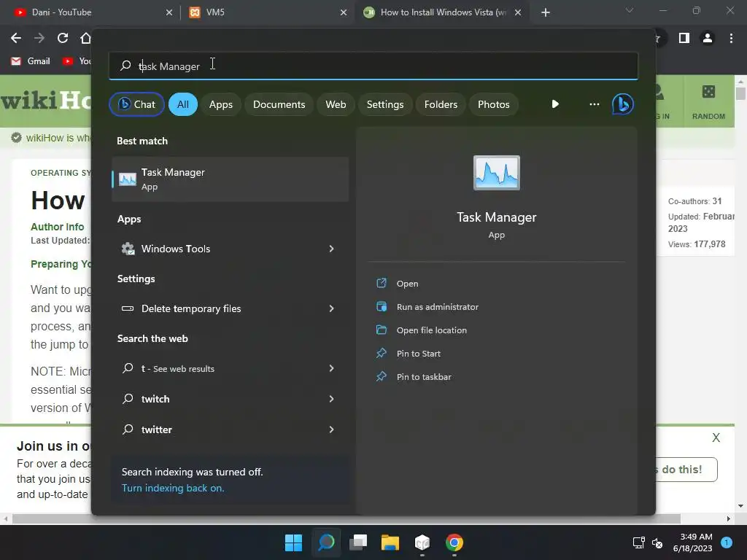Filter search results by Apps

click(x=220, y=104)
